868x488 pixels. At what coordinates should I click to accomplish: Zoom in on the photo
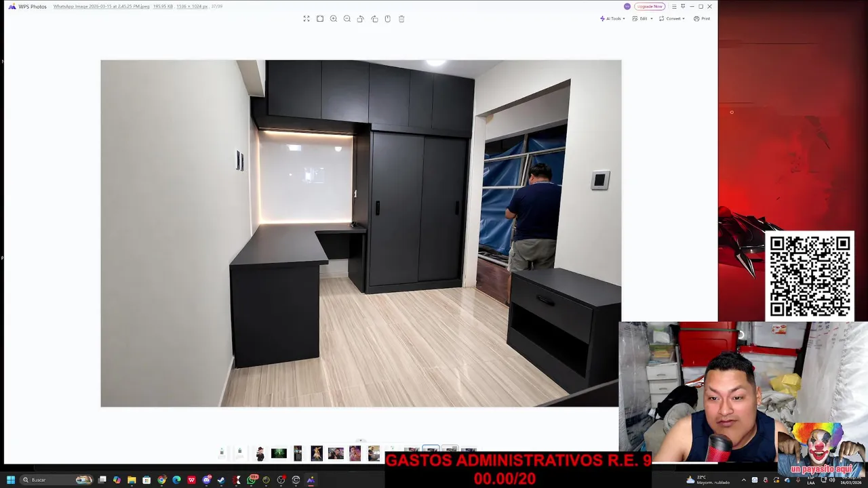(x=334, y=19)
